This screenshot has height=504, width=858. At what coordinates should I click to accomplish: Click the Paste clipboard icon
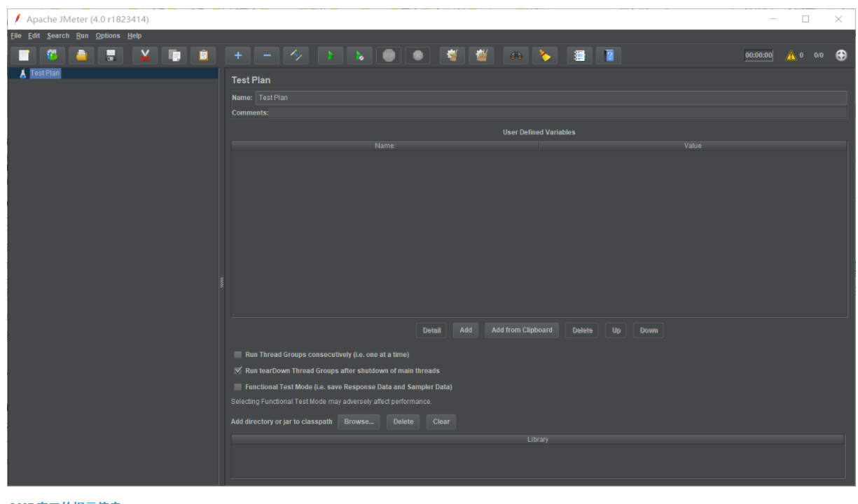(203, 55)
